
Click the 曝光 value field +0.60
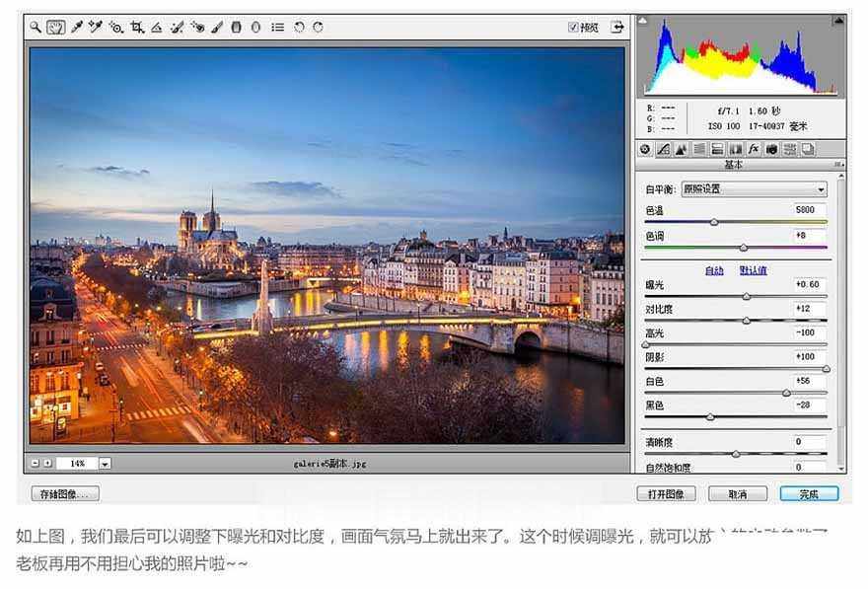(x=810, y=284)
